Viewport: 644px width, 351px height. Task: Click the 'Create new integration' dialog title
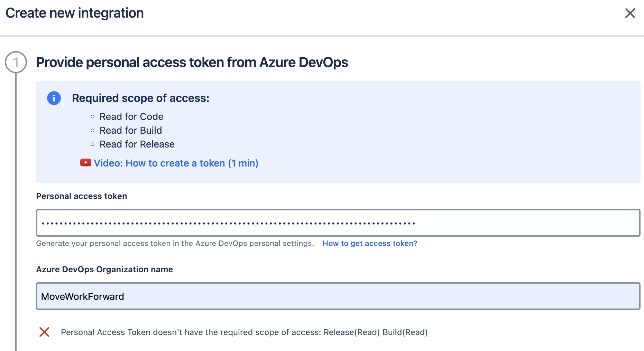[75, 13]
